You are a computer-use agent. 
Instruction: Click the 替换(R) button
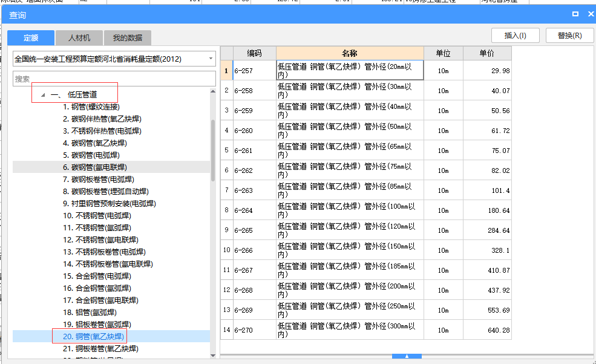pyautogui.click(x=569, y=35)
